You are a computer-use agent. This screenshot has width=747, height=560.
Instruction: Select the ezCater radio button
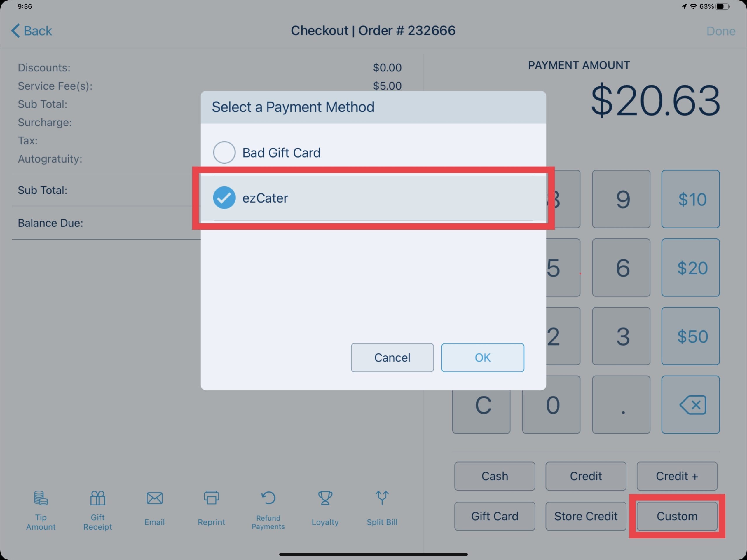pyautogui.click(x=224, y=197)
